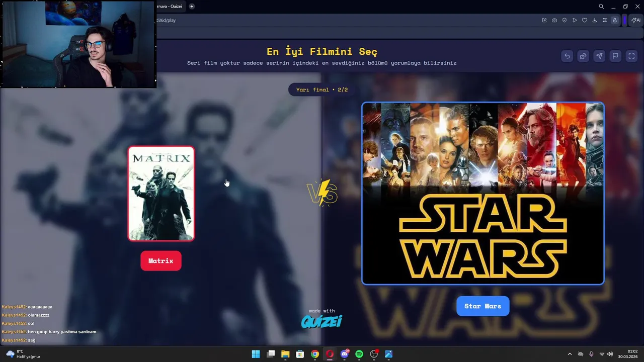The image size is (644, 362).
Task: Add bookmark with the heart icon
Action: pos(585,20)
